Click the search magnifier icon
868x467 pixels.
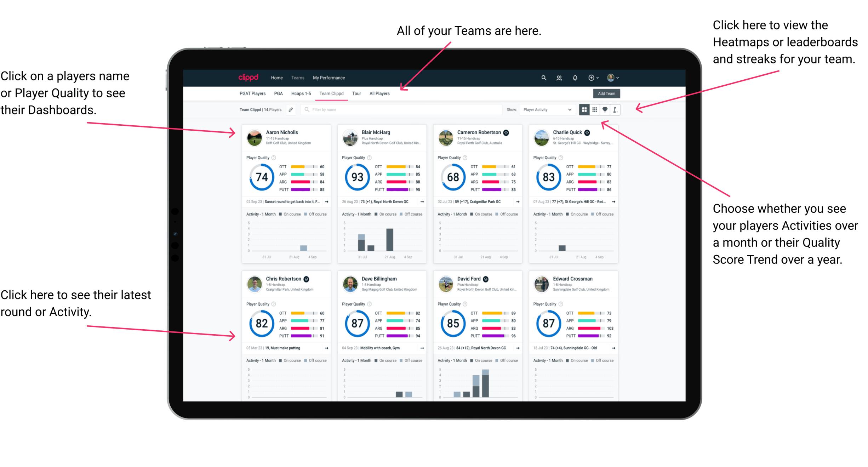pyautogui.click(x=543, y=77)
